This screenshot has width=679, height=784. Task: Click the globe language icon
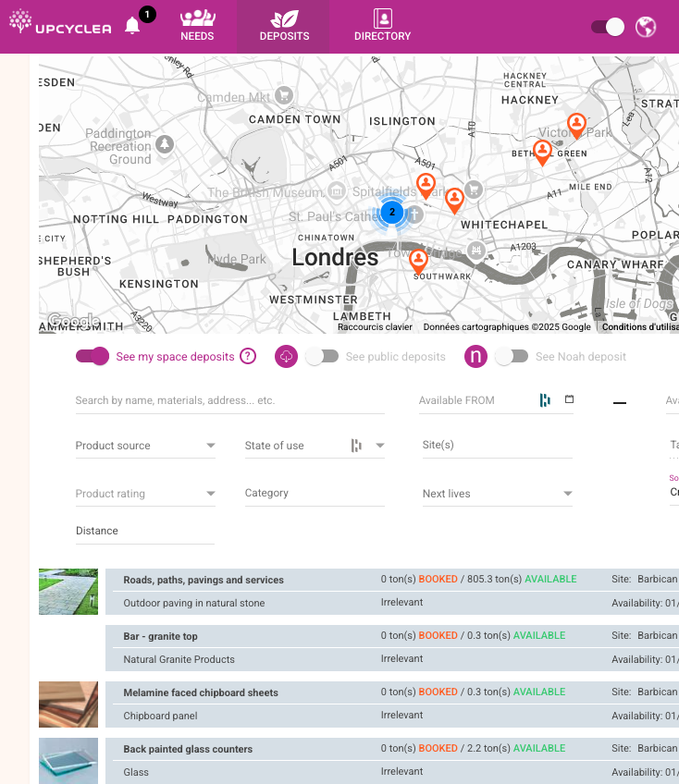tap(646, 27)
